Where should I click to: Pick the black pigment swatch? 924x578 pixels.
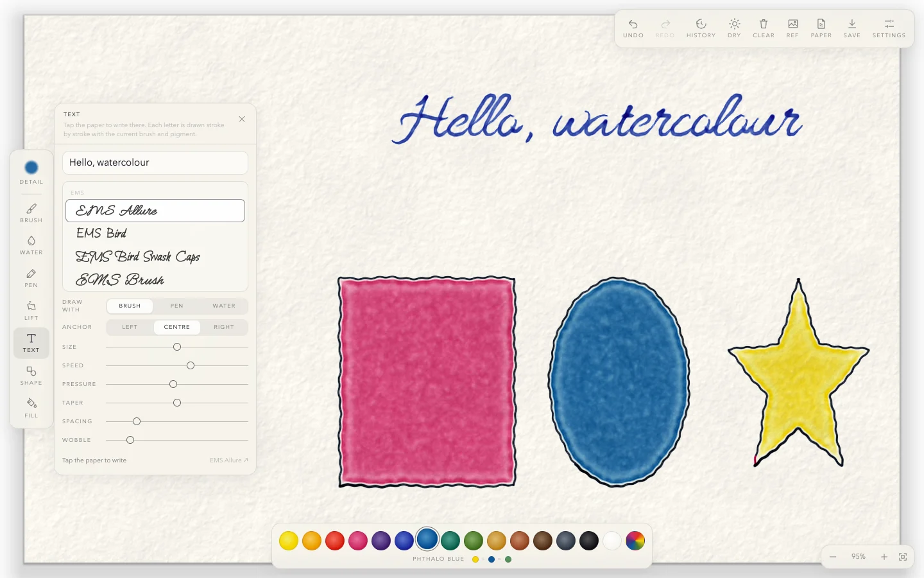[589, 541]
